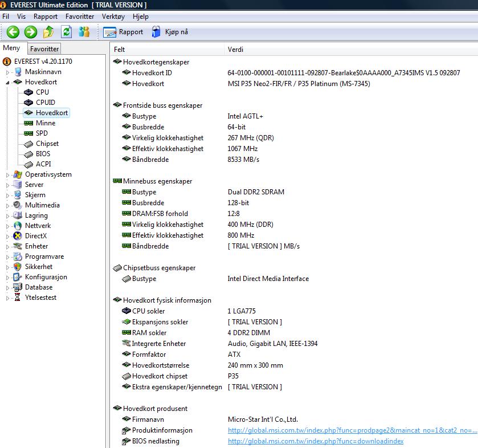This screenshot has width=478, height=448.
Task: Select the Maskinnavn computer icon
Action: (x=18, y=72)
